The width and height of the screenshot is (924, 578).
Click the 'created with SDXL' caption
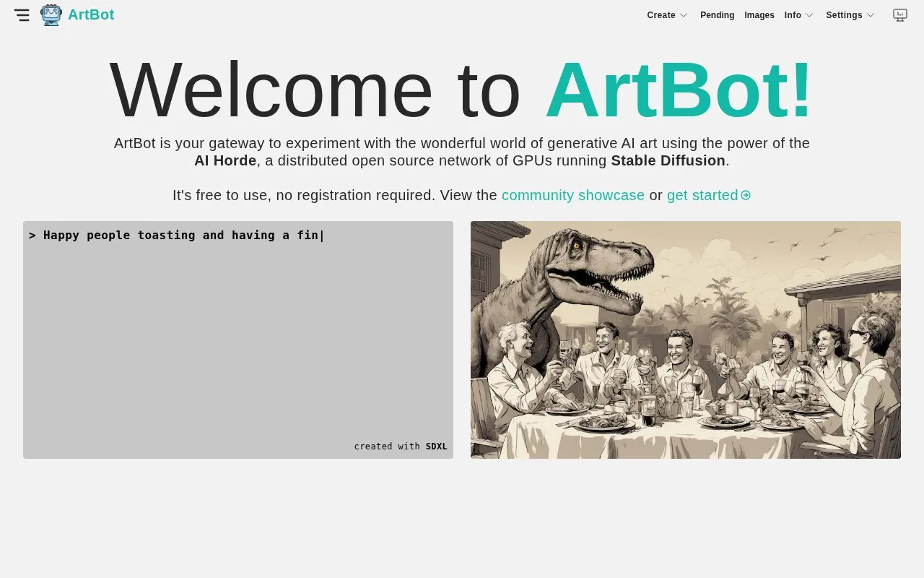401,447
